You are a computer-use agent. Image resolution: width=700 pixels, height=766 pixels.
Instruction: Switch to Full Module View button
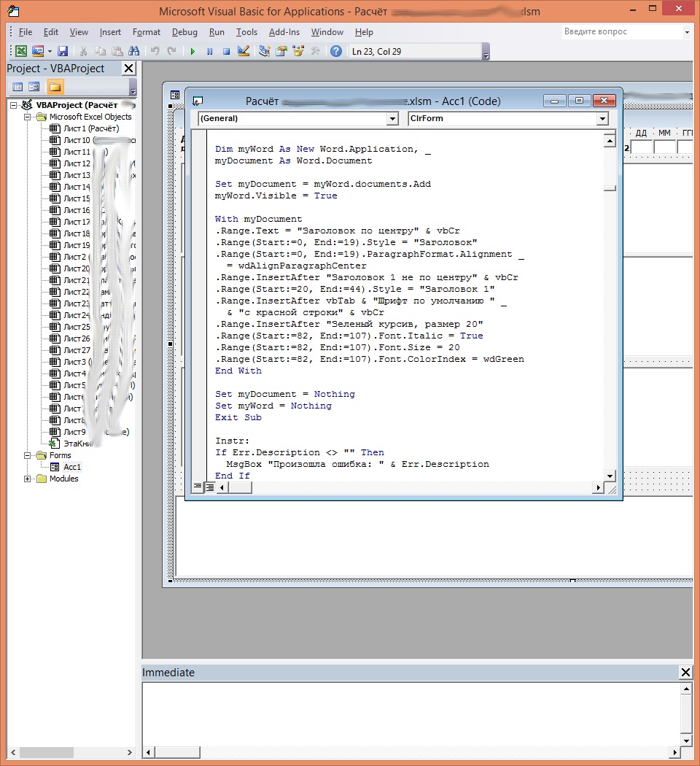(x=210, y=487)
